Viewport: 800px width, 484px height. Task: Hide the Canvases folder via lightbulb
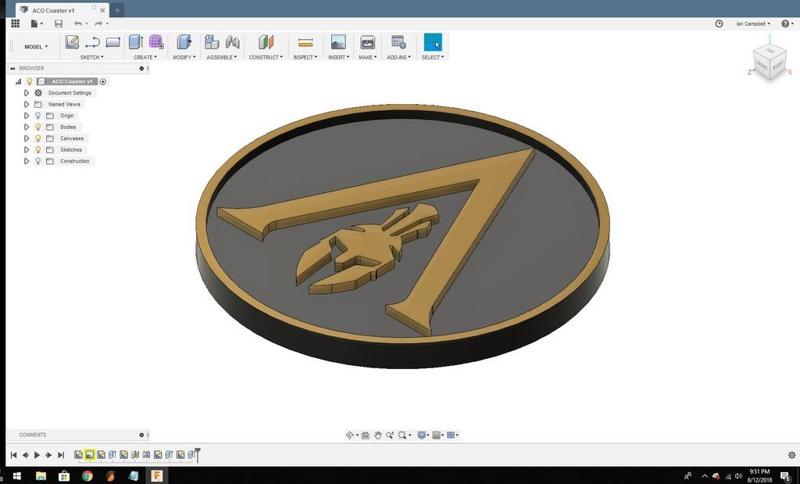(x=38, y=138)
